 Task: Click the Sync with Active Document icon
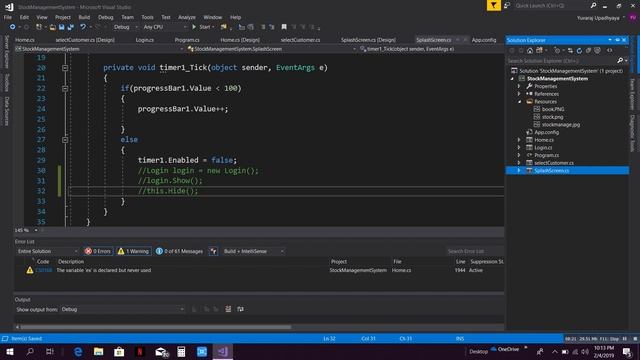tap(570, 51)
